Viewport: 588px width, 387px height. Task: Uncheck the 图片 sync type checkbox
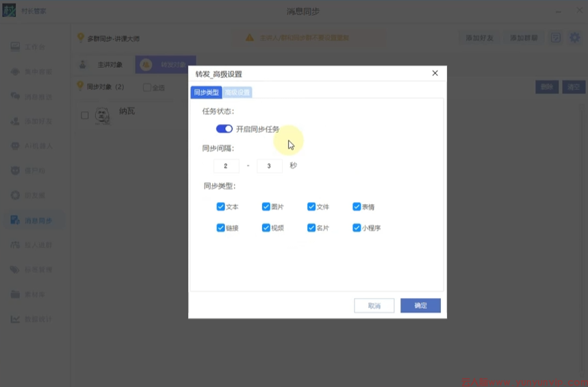[x=266, y=206]
